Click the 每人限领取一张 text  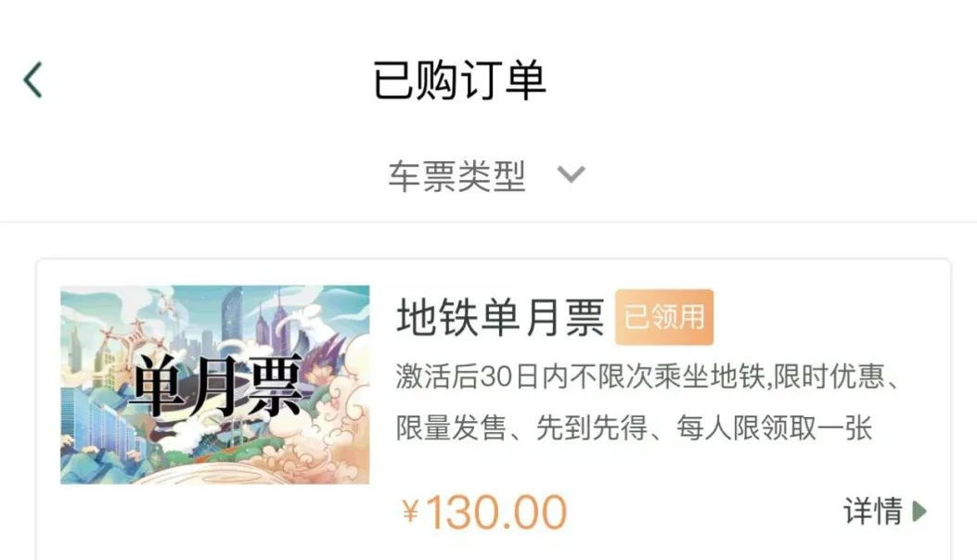775,428
